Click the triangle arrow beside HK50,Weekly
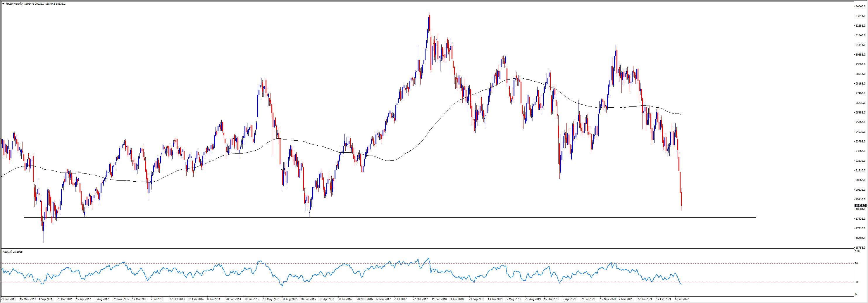Viewport: 868px width, 303px height. (x=4, y=4)
